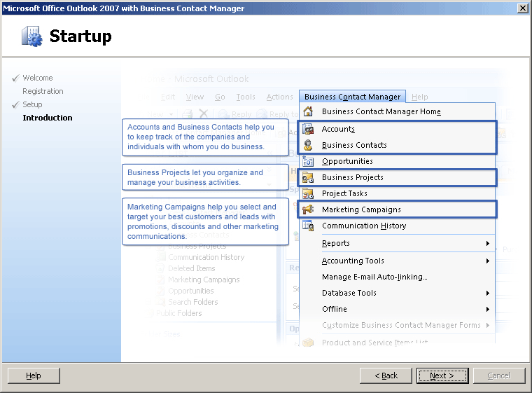Click the faded Product and Service Items icon
Screen dimensions: 532x393
pos(308,342)
